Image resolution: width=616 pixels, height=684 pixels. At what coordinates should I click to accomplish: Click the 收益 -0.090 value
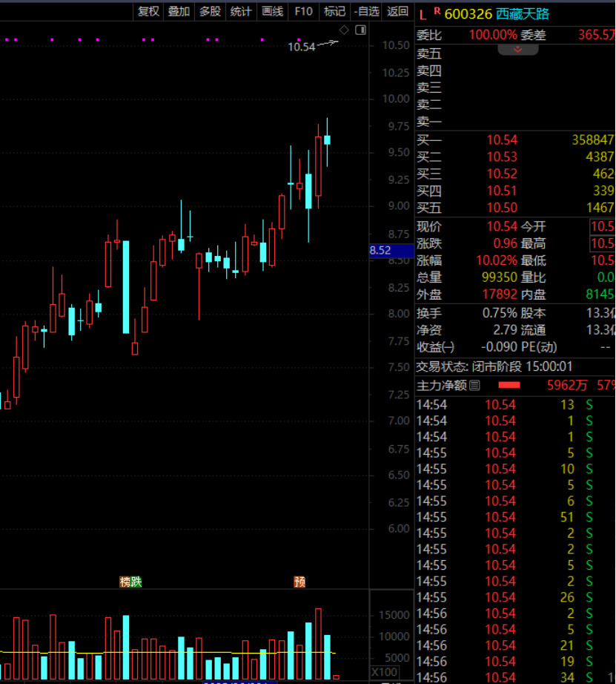coord(499,347)
